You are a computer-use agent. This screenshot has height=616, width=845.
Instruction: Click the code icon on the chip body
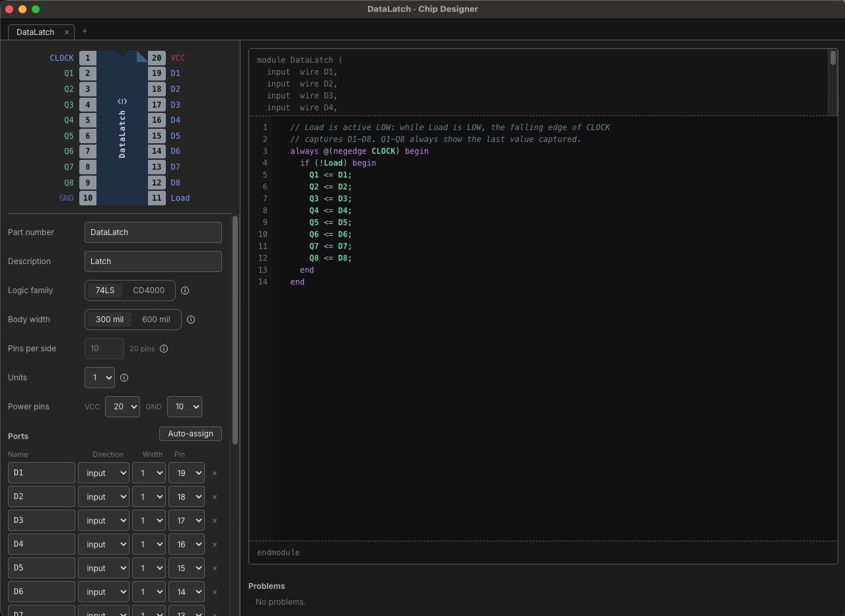122,102
